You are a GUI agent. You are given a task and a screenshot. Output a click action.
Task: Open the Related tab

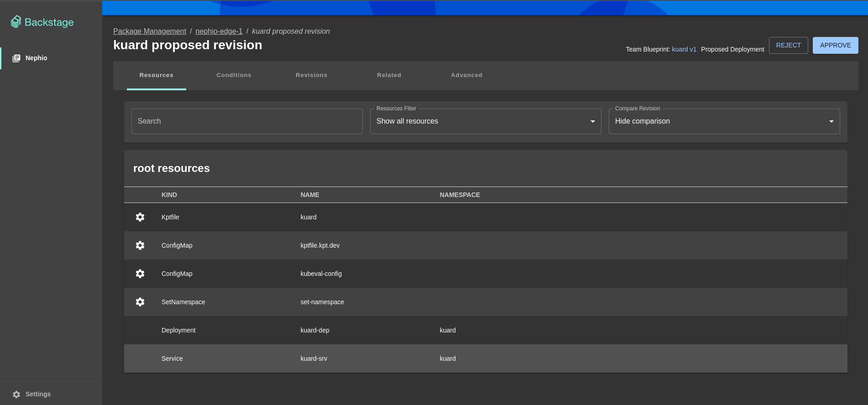(x=389, y=75)
